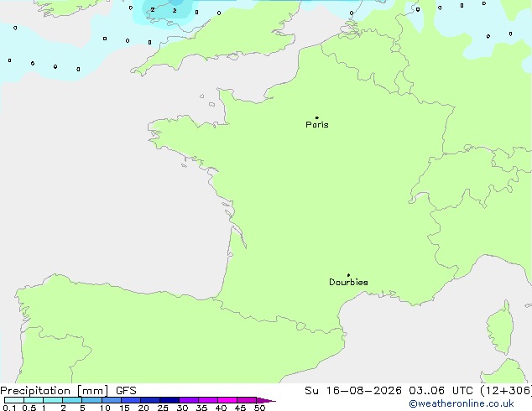The height and width of the screenshot is (411, 532).
Task: Pick the legend swatch between 10 and 15
Action: (x=112, y=400)
